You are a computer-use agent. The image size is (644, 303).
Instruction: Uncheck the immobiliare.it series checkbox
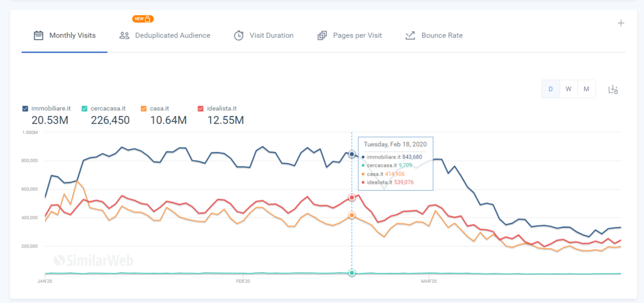coord(25,108)
